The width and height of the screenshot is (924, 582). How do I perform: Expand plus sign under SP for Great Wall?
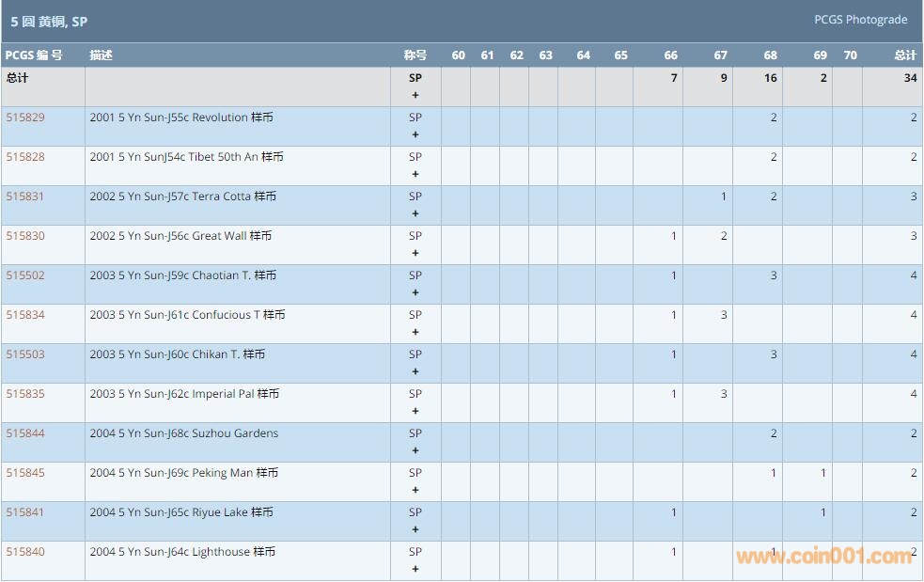point(415,253)
